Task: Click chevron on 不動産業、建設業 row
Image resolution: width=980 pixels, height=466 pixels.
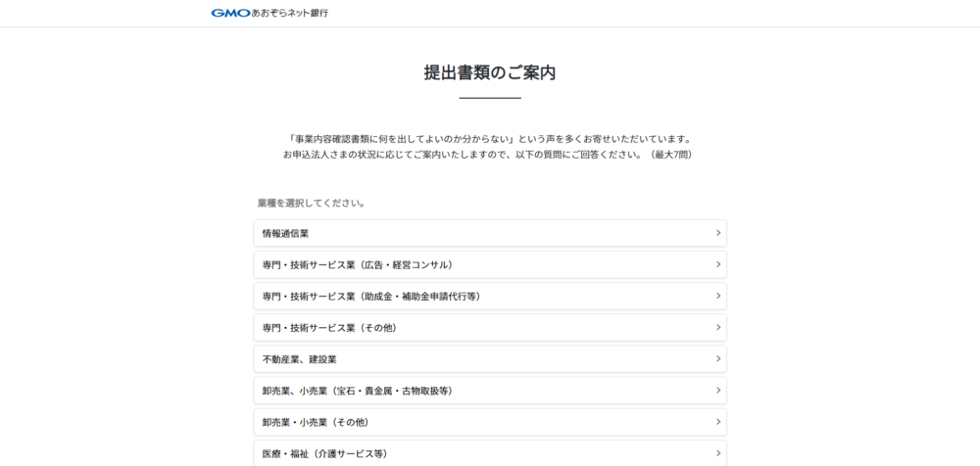Action: click(x=718, y=359)
